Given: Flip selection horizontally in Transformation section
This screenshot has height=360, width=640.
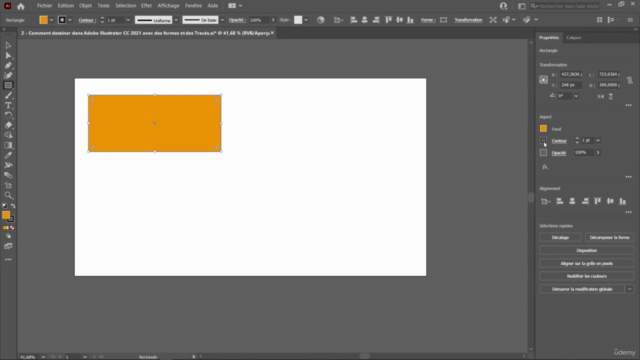Looking at the screenshot, I should click(x=600, y=96).
